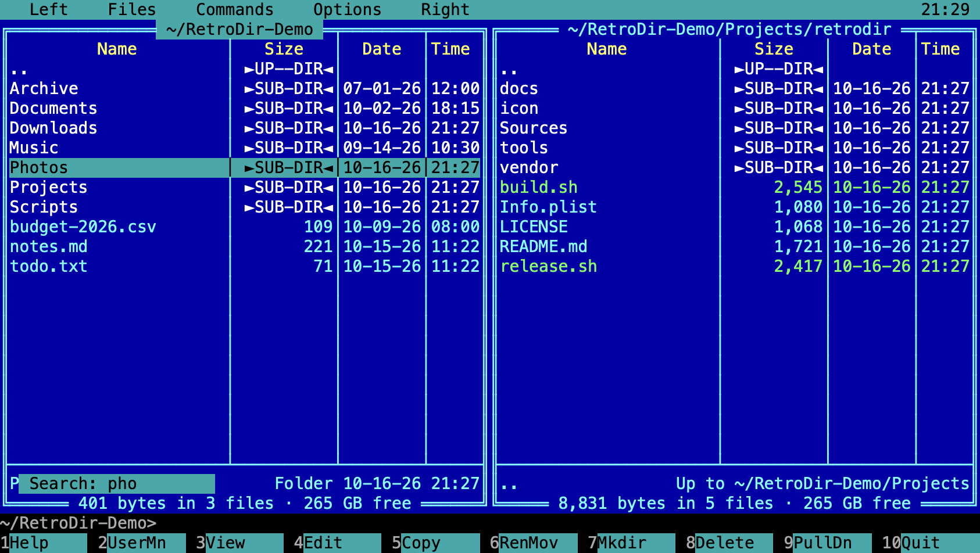Select the highlighted Photos folder
Screen dimensions: 980x553
[245, 167]
